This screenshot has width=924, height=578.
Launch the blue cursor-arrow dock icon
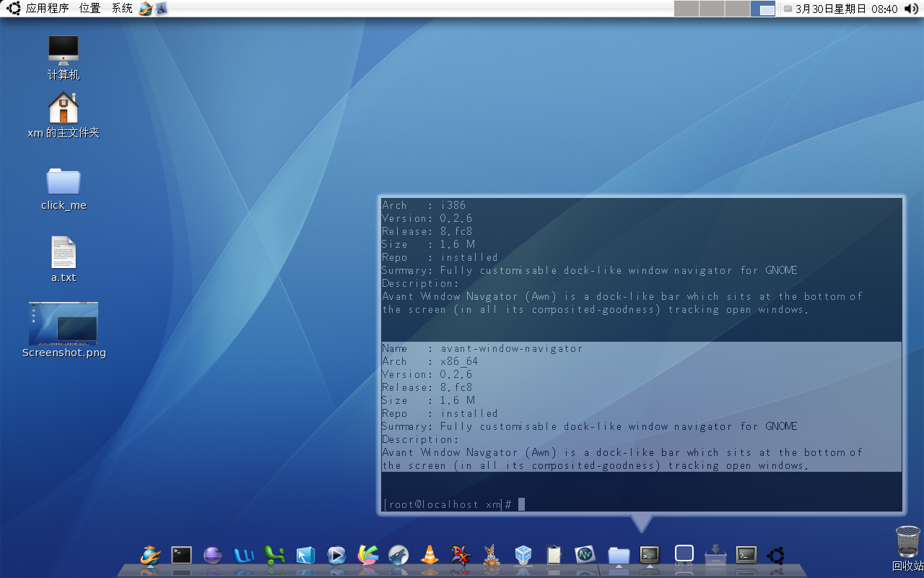click(305, 555)
